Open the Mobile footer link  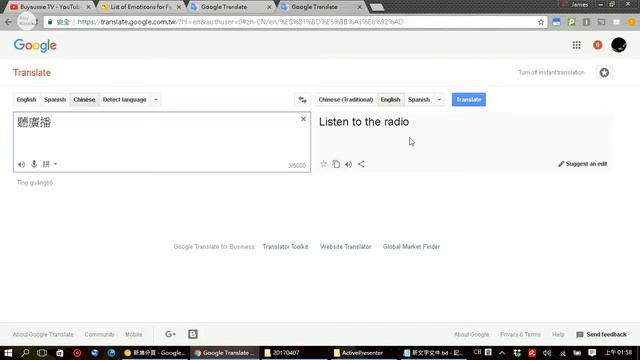(x=133, y=334)
